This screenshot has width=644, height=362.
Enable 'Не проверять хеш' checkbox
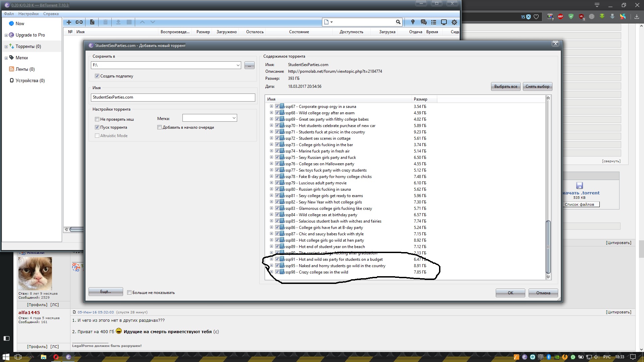97,119
